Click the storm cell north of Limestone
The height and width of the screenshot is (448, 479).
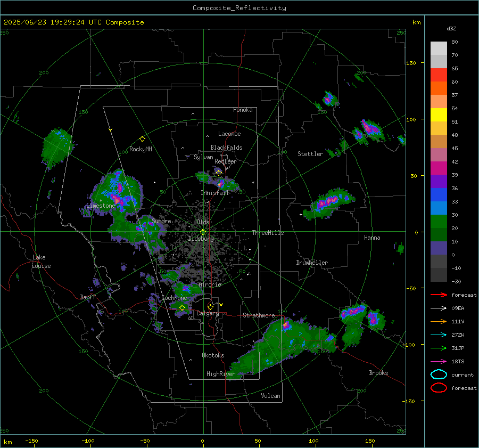[x=119, y=193]
